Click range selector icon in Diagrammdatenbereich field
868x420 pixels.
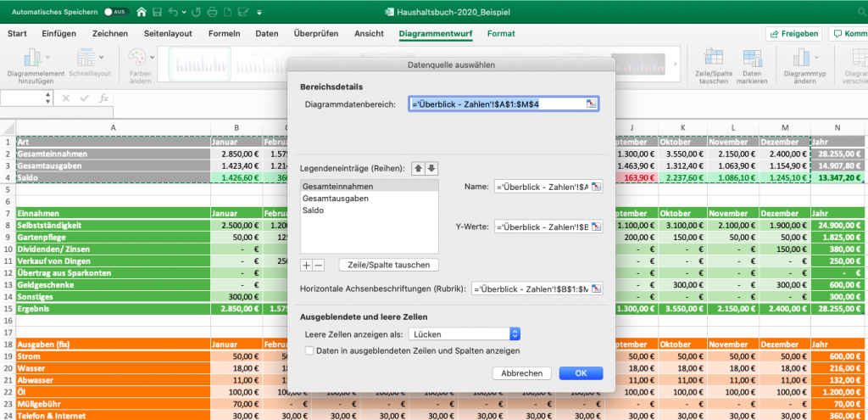tap(592, 104)
